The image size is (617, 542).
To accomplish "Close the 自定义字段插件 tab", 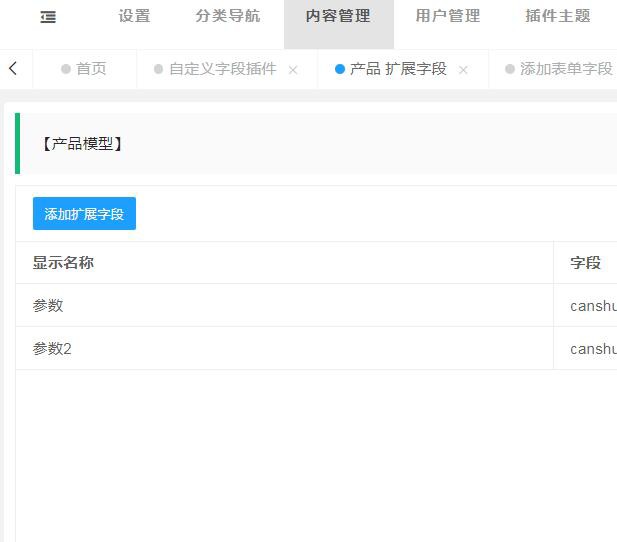I will [x=293, y=70].
